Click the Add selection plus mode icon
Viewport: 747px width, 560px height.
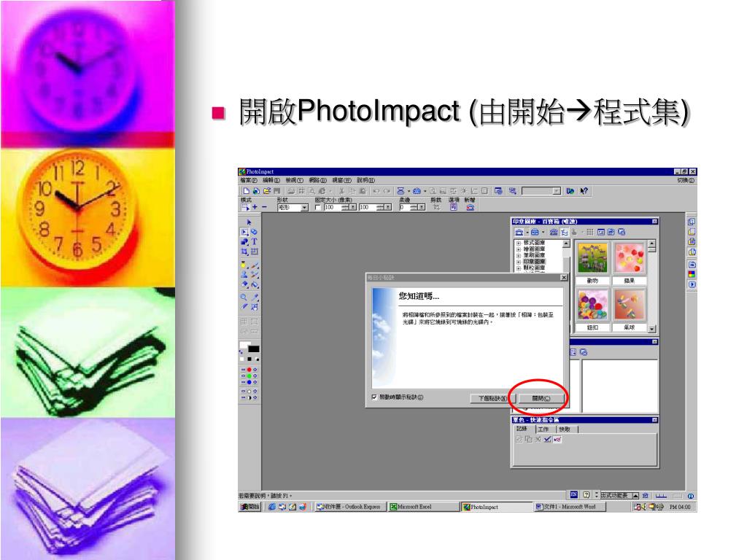pyautogui.click(x=255, y=207)
